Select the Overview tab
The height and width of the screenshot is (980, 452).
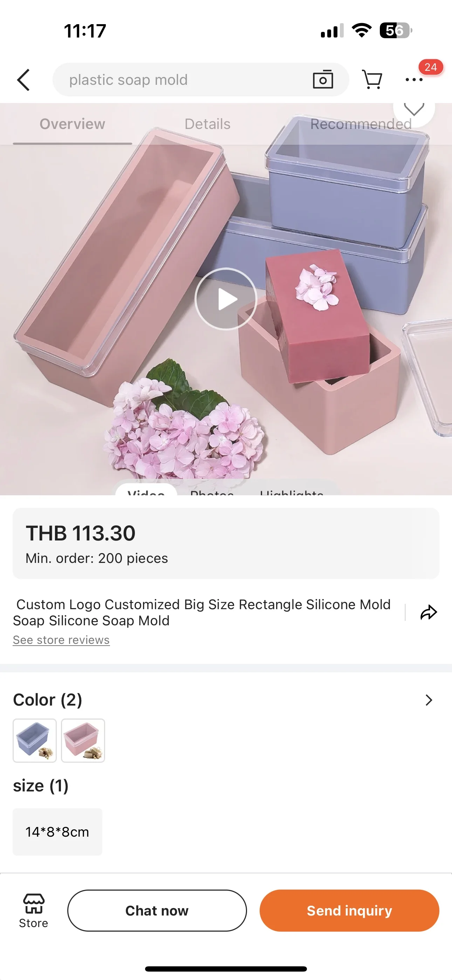[72, 124]
